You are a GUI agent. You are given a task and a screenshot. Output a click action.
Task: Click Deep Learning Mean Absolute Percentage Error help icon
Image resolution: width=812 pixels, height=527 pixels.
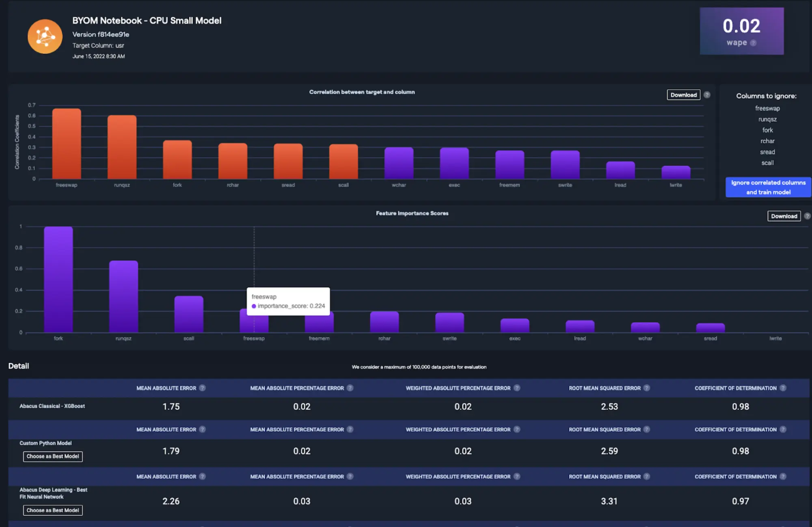point(350,476)
